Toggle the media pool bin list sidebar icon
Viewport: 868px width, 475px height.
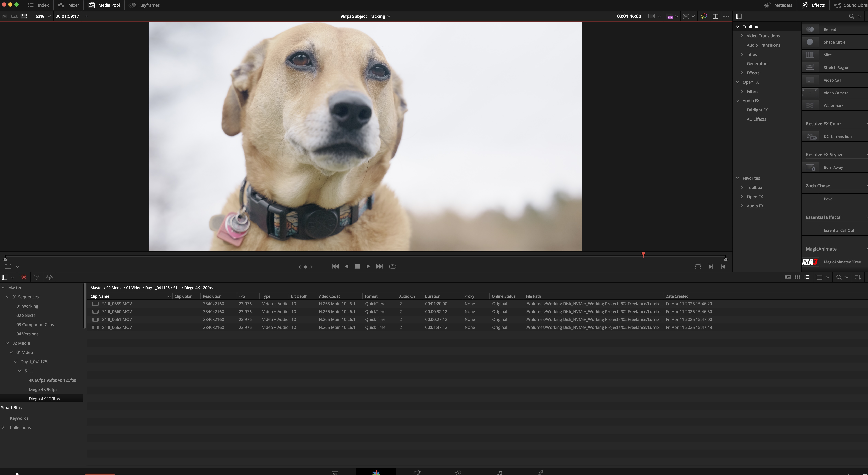[4, 277]
